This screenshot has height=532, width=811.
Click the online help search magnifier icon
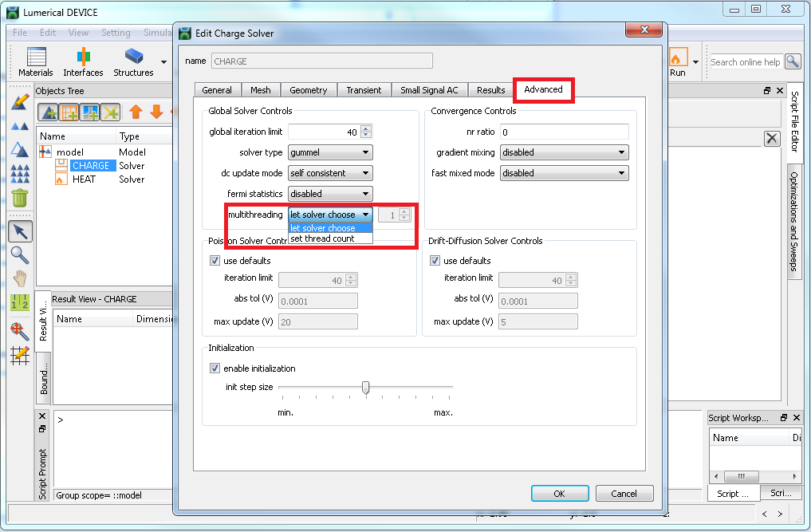coord(793,61)
